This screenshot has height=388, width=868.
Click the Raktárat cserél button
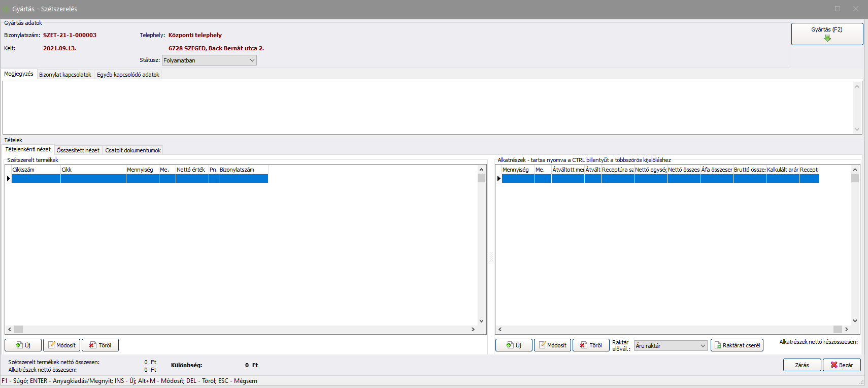tap(737, 345)
